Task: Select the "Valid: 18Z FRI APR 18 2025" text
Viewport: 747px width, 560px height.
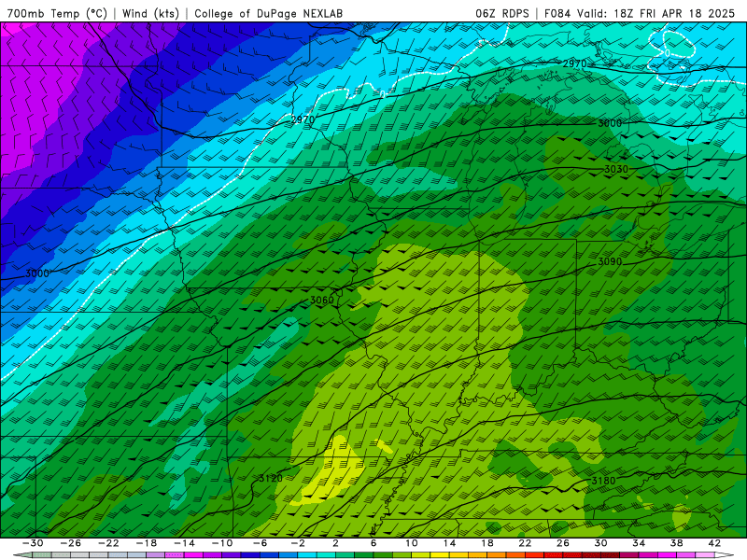Action: 656,13
